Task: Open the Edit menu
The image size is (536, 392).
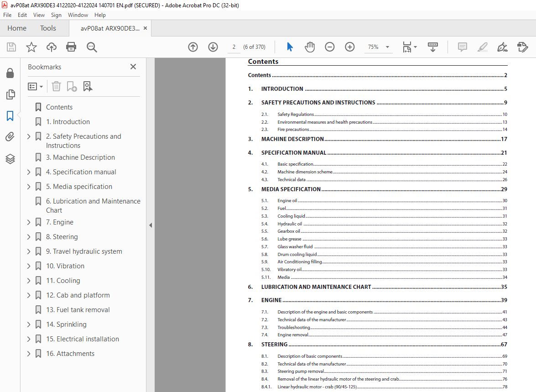Action: [22, 15]
